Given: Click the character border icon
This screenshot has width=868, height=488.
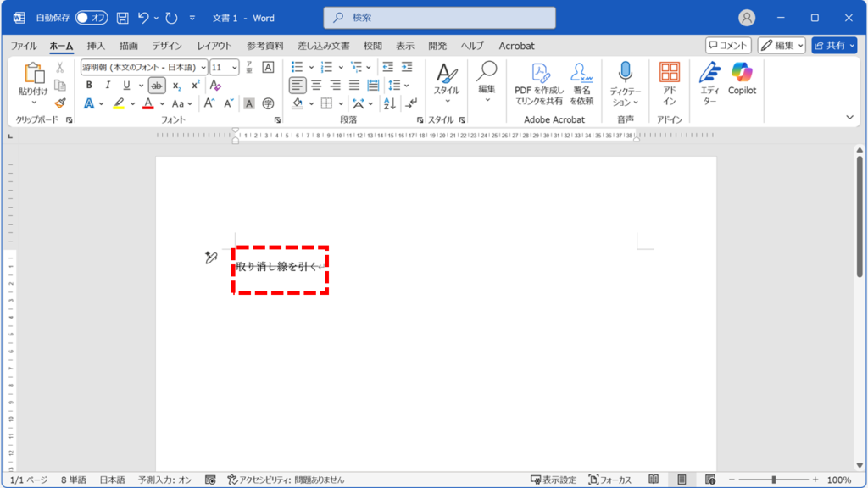Looking at the screenshot, I should (x=268, y=67).
